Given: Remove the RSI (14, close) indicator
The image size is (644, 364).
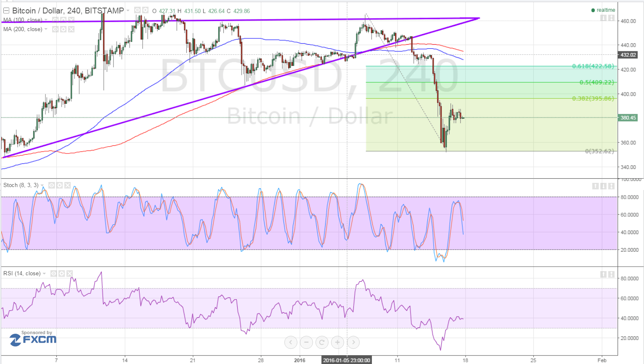Looking at the screenshot, I should [69, 274].
